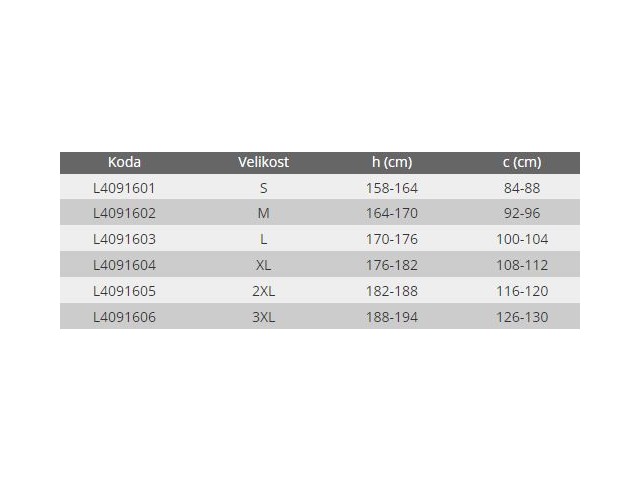640x480 pixels.
Task: Select product code L4091606
Action: pos(124,317)
